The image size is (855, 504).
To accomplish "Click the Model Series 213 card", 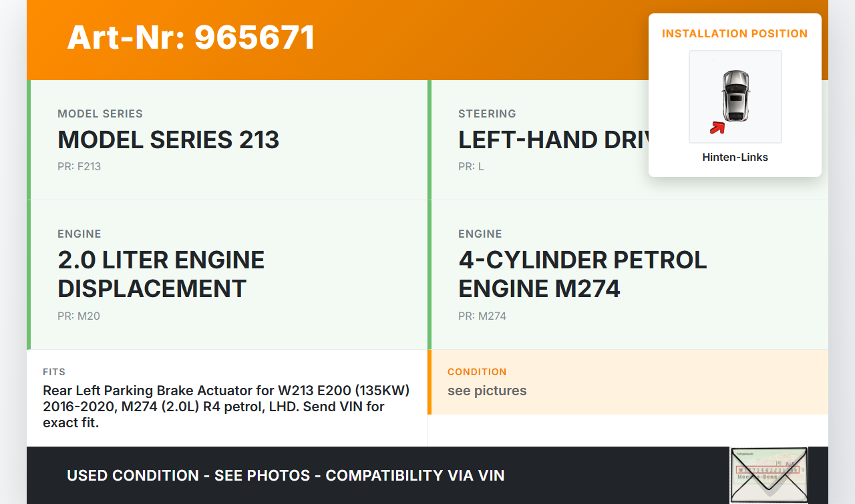I will [x=227, y=140].
